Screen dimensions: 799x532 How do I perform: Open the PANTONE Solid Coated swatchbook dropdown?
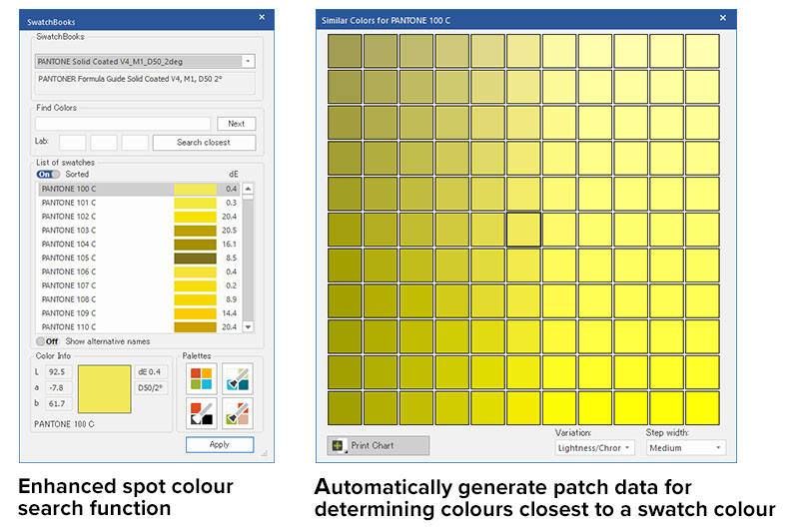coord(248,61)
